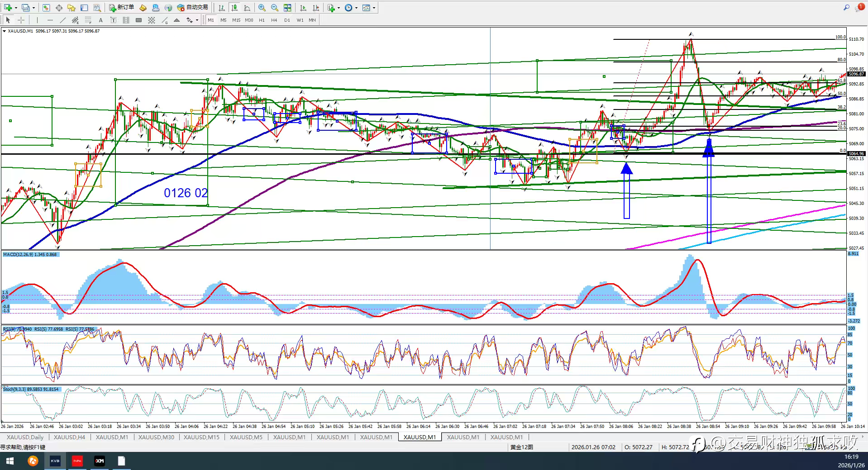The image size is (868, 470).
Task: Select the trendline drawing tool
Action: pos(62,20)
